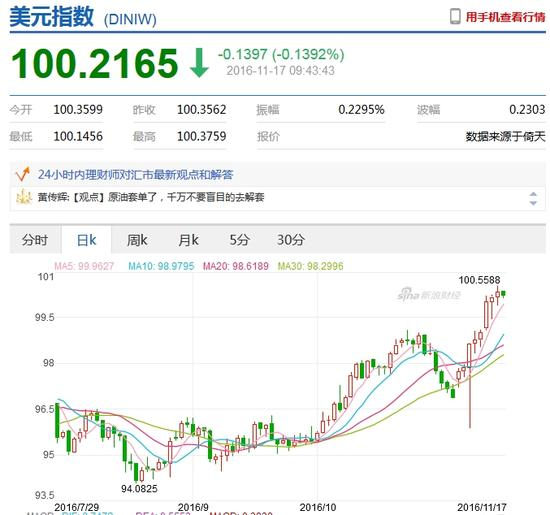The width and height of the screenshot is (550, 515).
Task: Click the 数据来源于倚天 text
Action: pos(505,136)
